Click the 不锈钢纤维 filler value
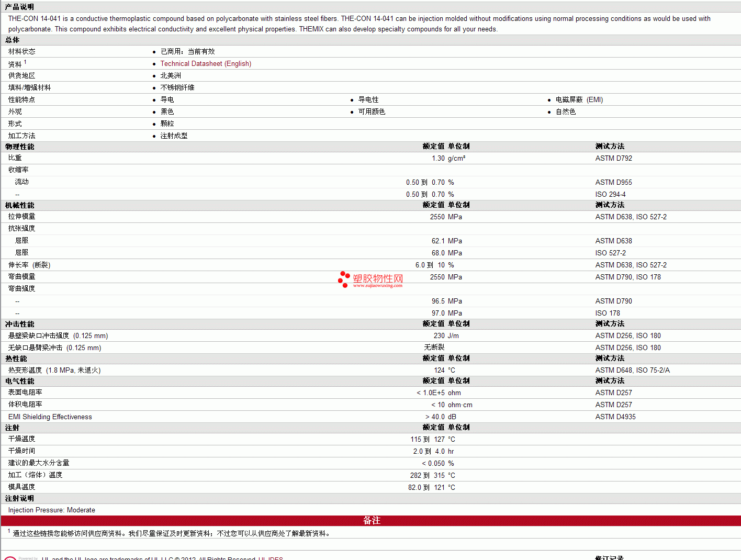Screen dimensions: 741x560 click(x=177, y=87)
